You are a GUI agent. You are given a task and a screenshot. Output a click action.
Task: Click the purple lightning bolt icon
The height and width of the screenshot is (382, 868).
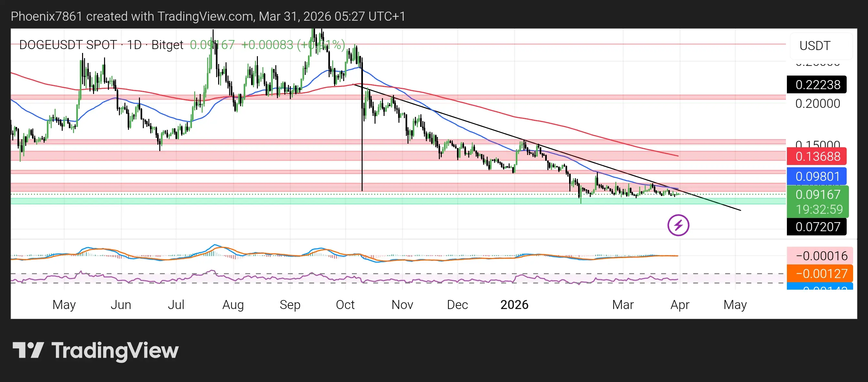pos(678,225)
